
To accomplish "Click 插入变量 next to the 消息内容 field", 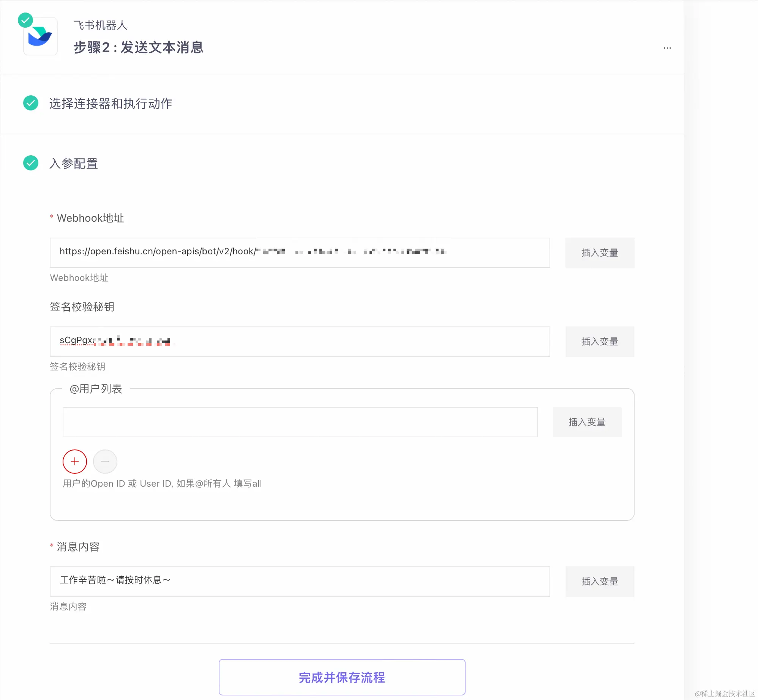I will 599,582.
